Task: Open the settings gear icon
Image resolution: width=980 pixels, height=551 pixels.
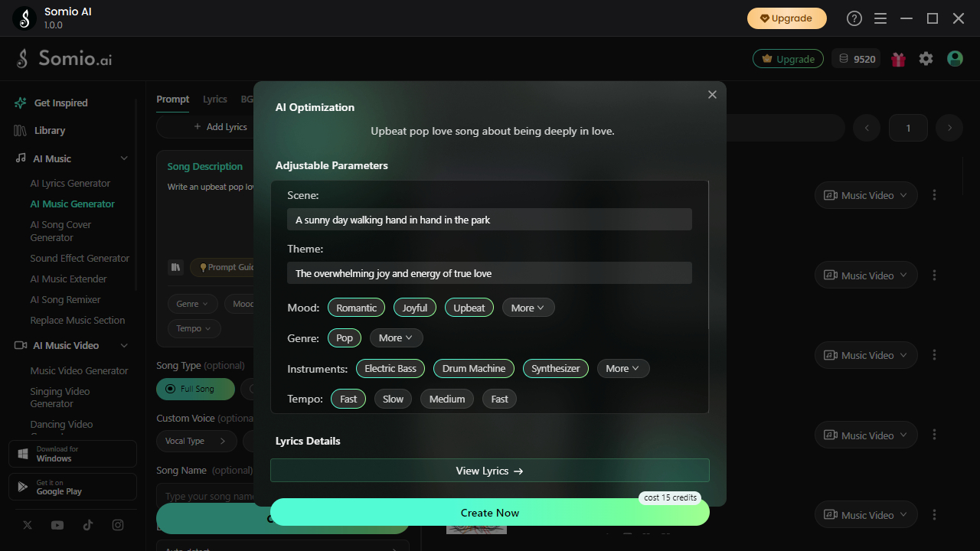Action: 926,59
